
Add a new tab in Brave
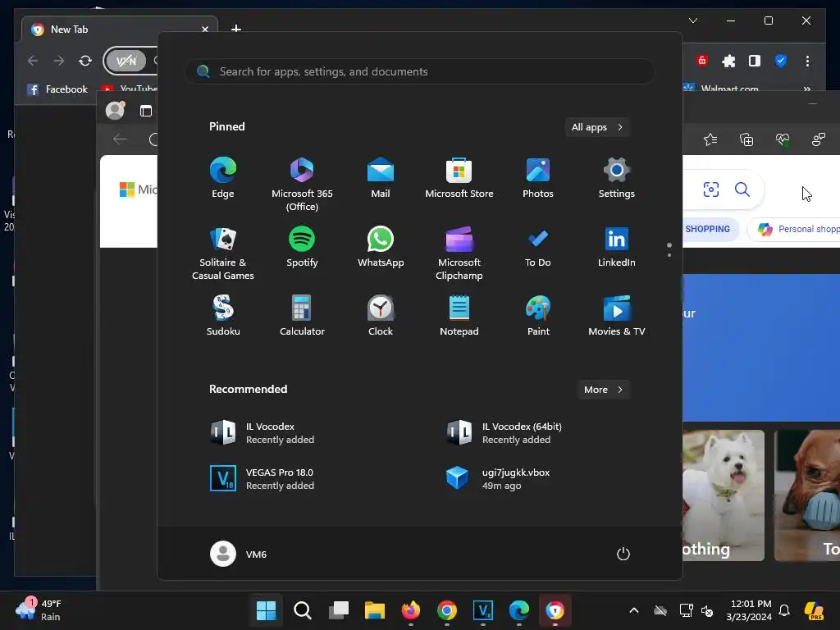click(x=235, y=29)
